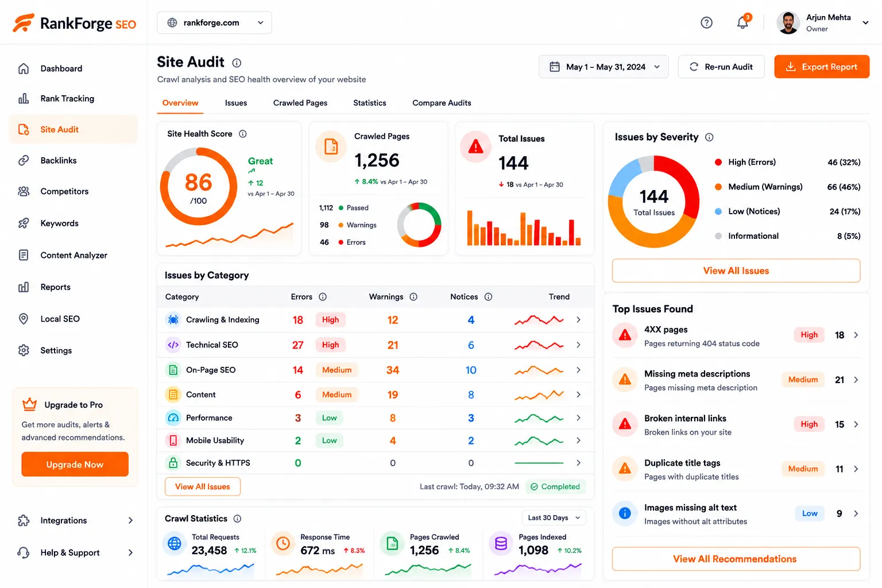882x588 pixels.
Task: Expand the On-Page SEO row chevron
Action: [x=578, y=370]
